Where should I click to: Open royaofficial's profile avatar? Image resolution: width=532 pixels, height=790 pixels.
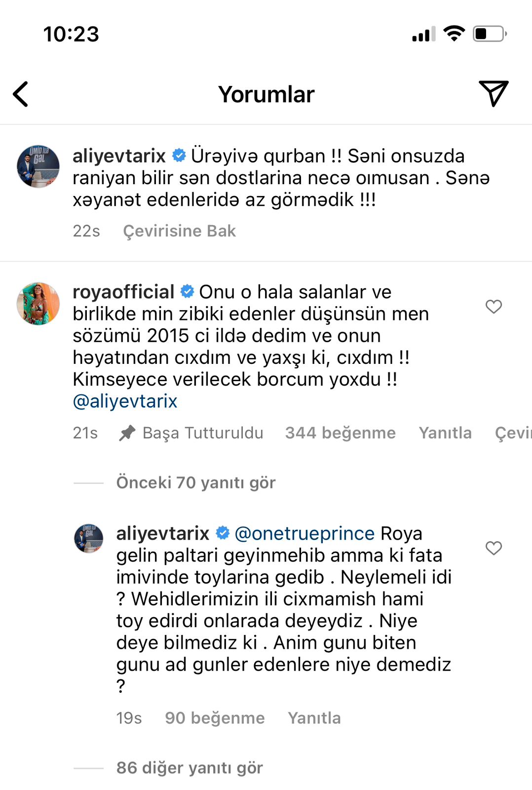click(x=38, y=303)
